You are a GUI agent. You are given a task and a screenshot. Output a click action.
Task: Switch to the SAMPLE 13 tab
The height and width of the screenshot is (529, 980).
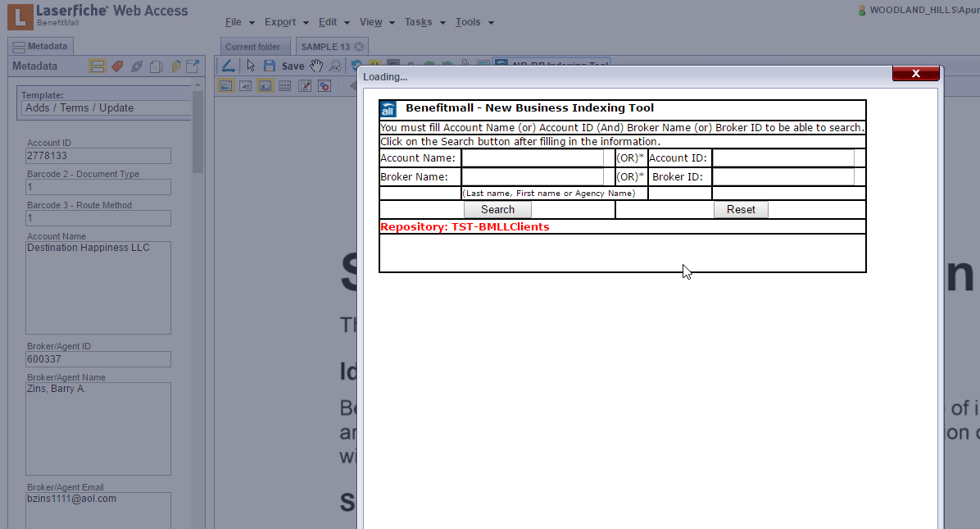pos(330,47)
